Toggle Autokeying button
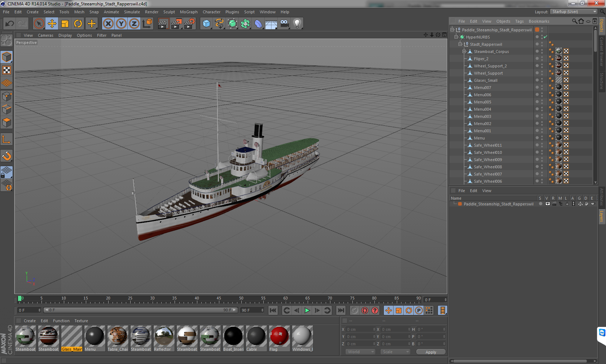Image resolution: width=606 pixels, height=364 pixels. point(365,310)
